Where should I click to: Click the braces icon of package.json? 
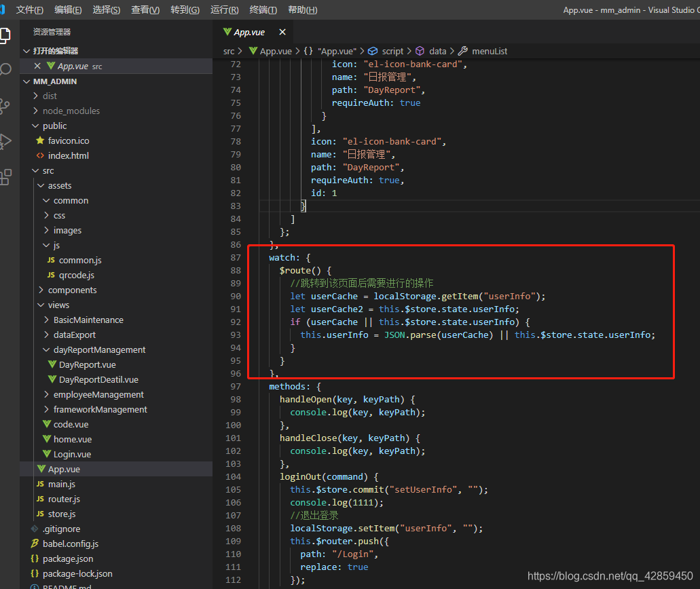(x=35, y=558)
